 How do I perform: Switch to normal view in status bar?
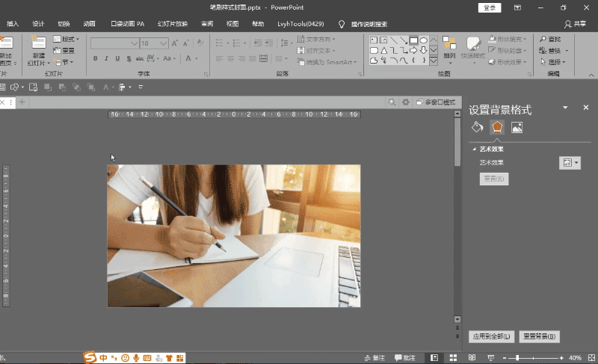(x=434, y=357)
